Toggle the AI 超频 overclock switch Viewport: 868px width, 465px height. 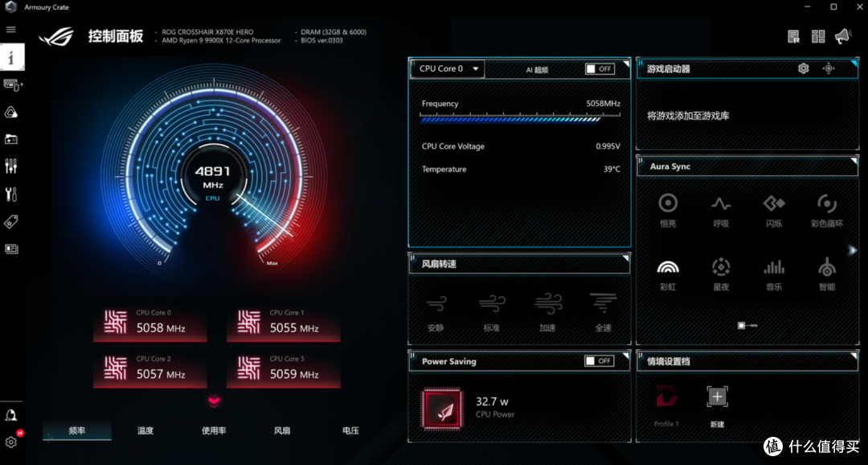[x=600, y=68]
